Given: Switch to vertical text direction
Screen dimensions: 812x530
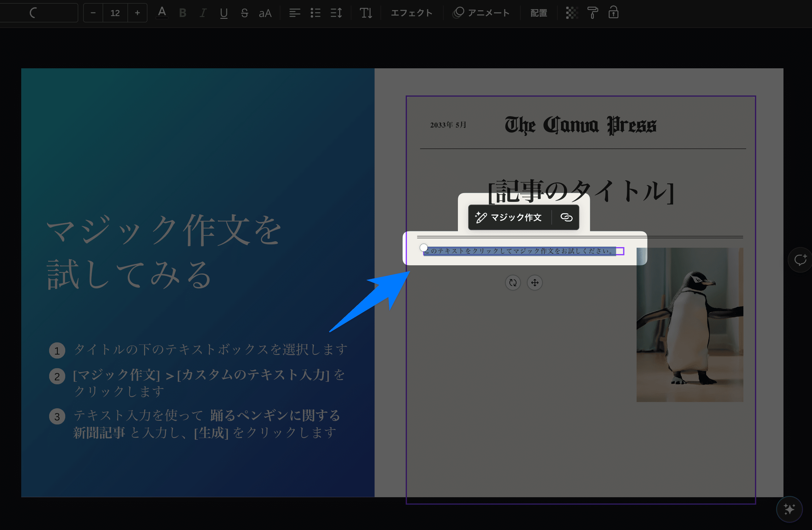Looking at the screenshot, I should pos(366,13).
